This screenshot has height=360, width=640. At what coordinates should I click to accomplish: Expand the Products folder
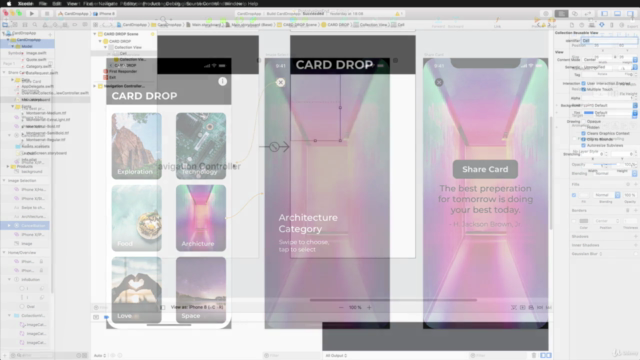coord(8,167)
